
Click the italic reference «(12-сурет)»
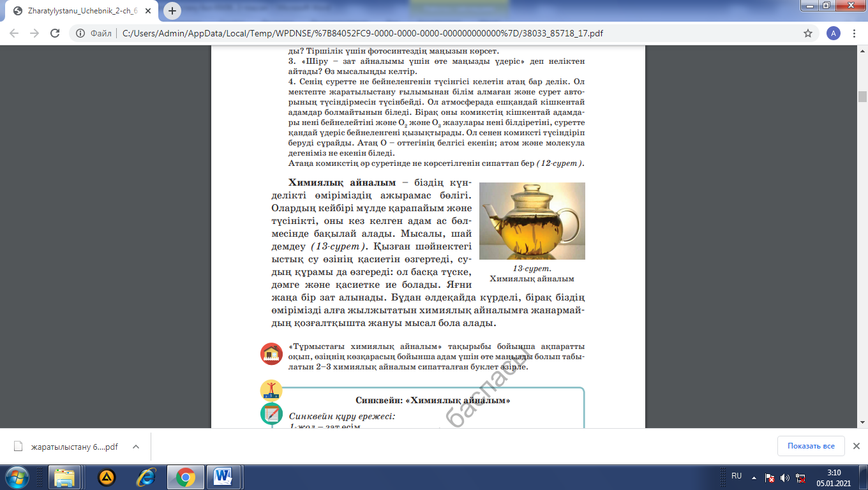560,163
